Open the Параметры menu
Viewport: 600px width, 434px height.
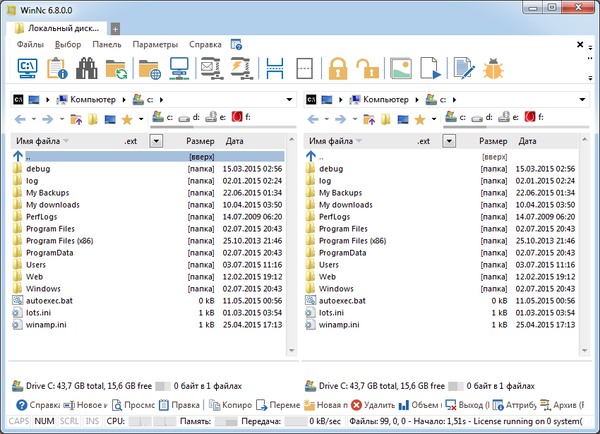(154, 45)
